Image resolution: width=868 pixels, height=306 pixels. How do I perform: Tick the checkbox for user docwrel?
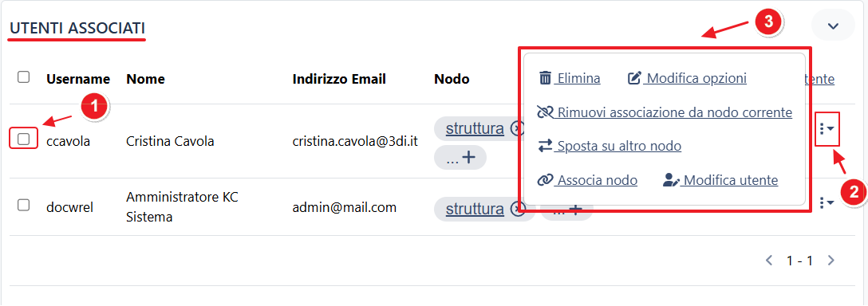[23, 206]
